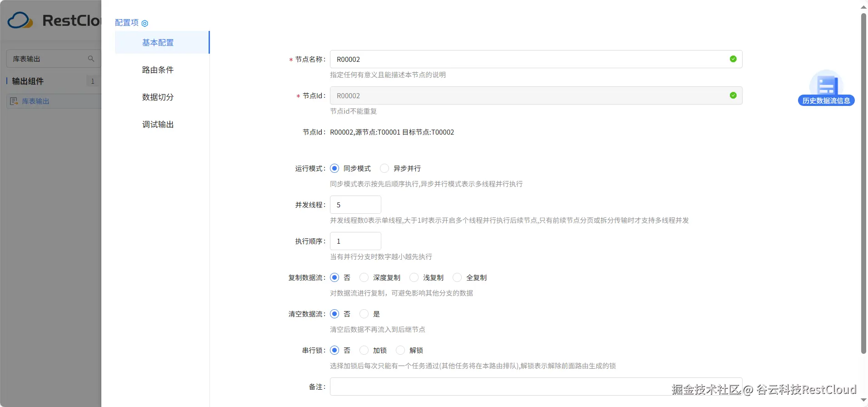Select 同步模式 run mode radio

334,168
